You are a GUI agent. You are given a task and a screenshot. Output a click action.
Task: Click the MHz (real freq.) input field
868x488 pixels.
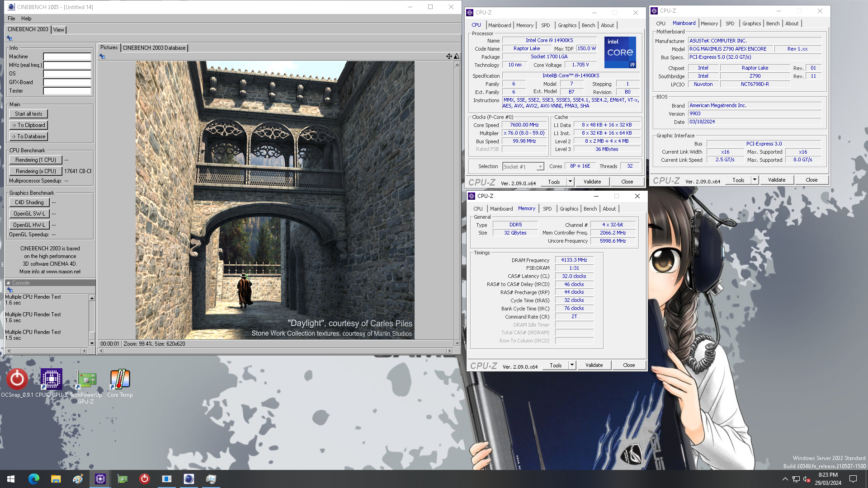(67, 65)
